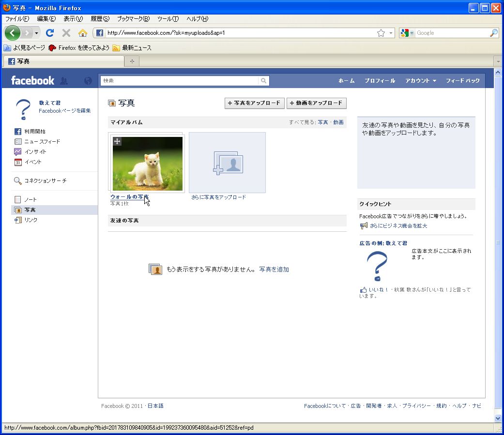Screen dimensions: 504x435
Task: Click the 日本語 language link in footer
Action: point(155,406)
